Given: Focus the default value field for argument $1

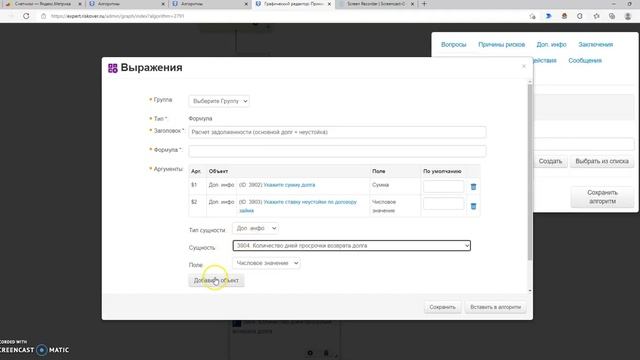Looking at the screenshot, I should [x=443, y=186].
